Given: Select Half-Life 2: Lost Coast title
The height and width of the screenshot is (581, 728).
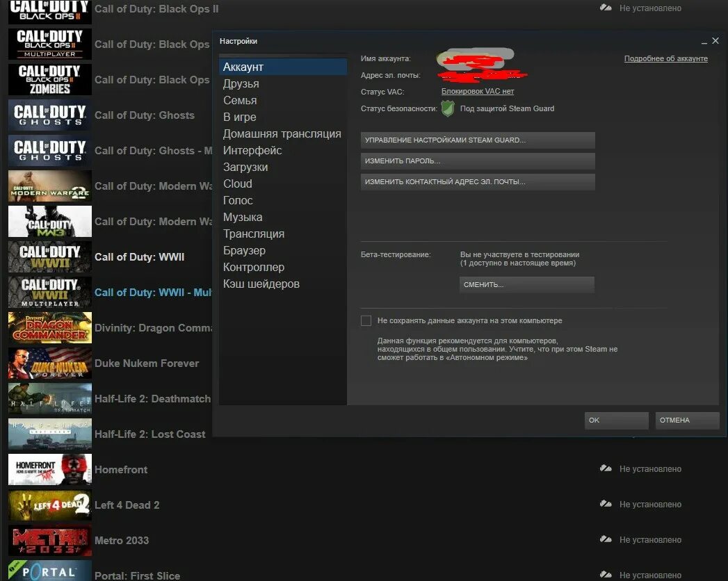Looking at the screenshot, I should tap(150, 434).
